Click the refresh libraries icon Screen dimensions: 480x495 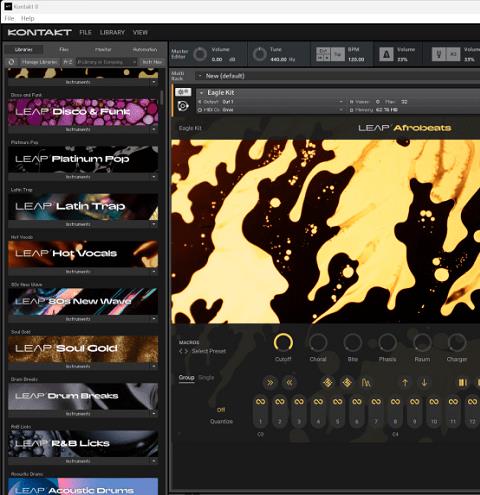click(x=11, y=62)
